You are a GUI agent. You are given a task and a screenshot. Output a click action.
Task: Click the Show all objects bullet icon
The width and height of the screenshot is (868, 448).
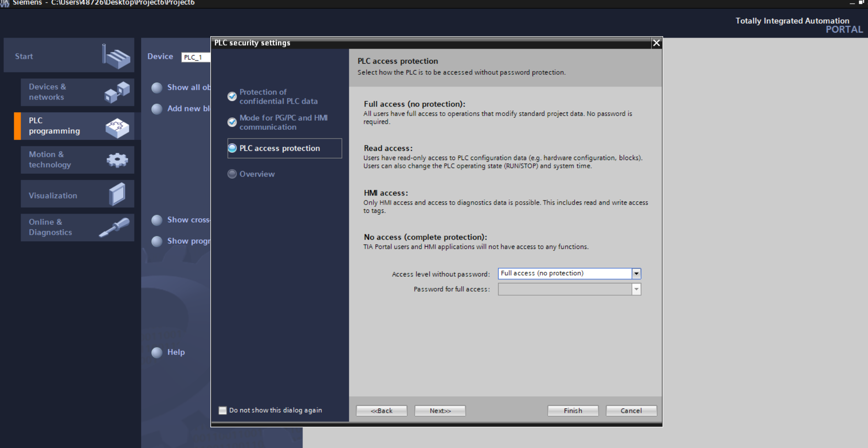[x=157, y=88]
